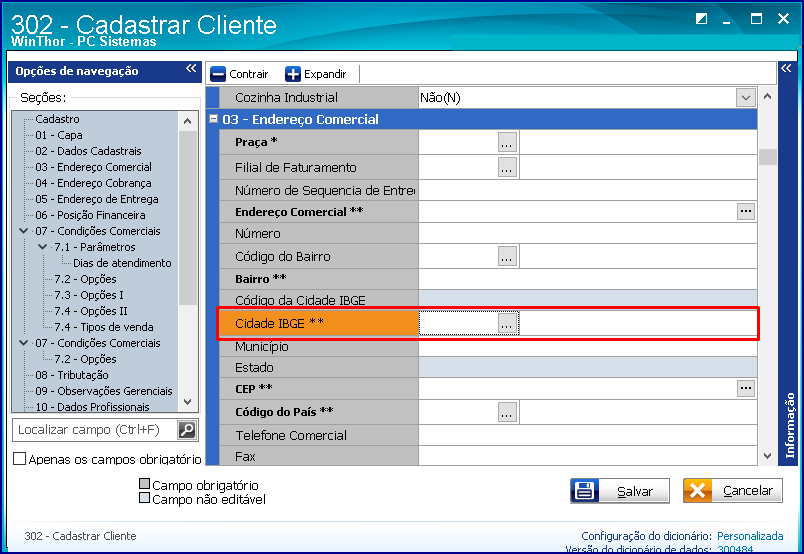Viewport: 804px width, 554px height.
Task: Go to section 05 - Endereço de Entrega
Action: (x=97, y=199)
